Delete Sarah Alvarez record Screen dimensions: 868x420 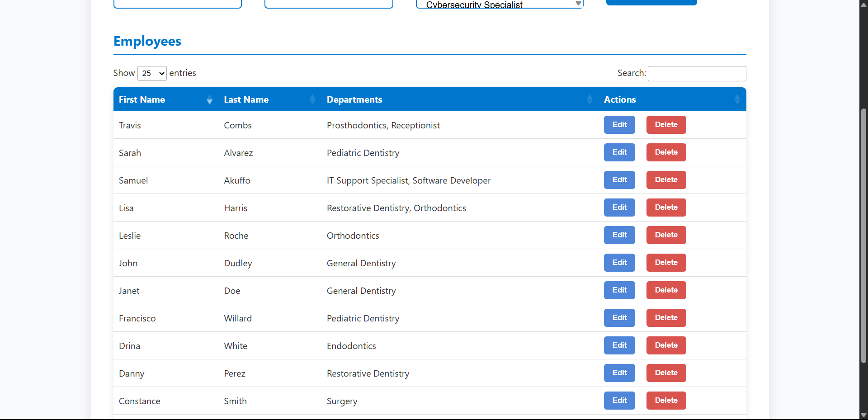pyautogui.click(x=666, y=152)
